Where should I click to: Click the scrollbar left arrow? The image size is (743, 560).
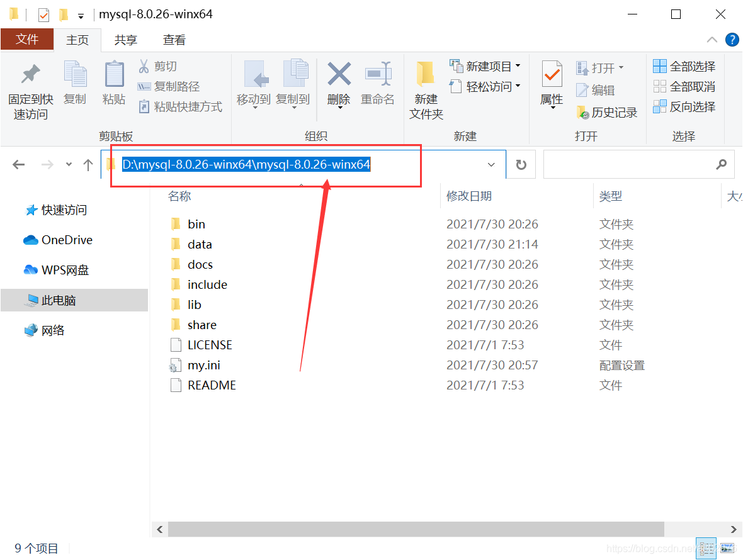click(160, 529)
